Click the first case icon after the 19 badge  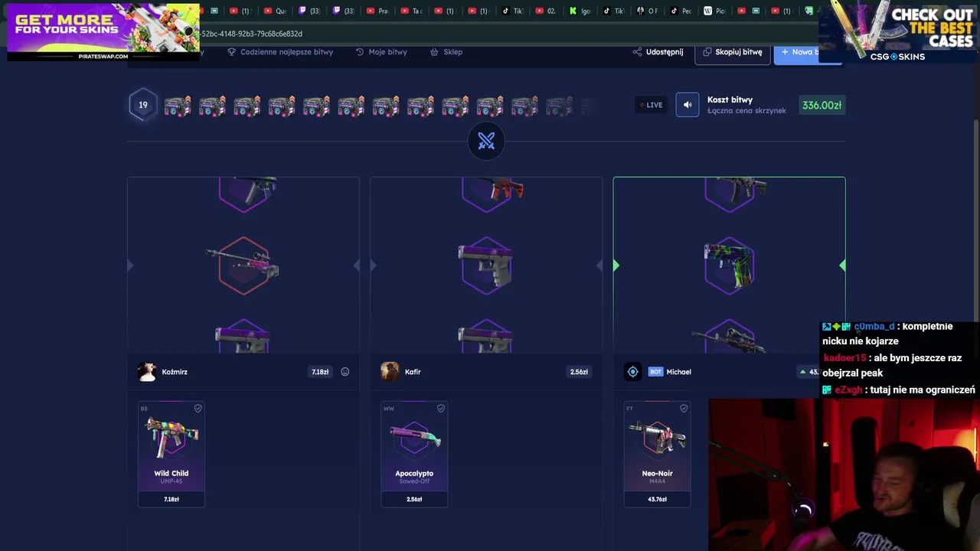(x=178, y=106)
